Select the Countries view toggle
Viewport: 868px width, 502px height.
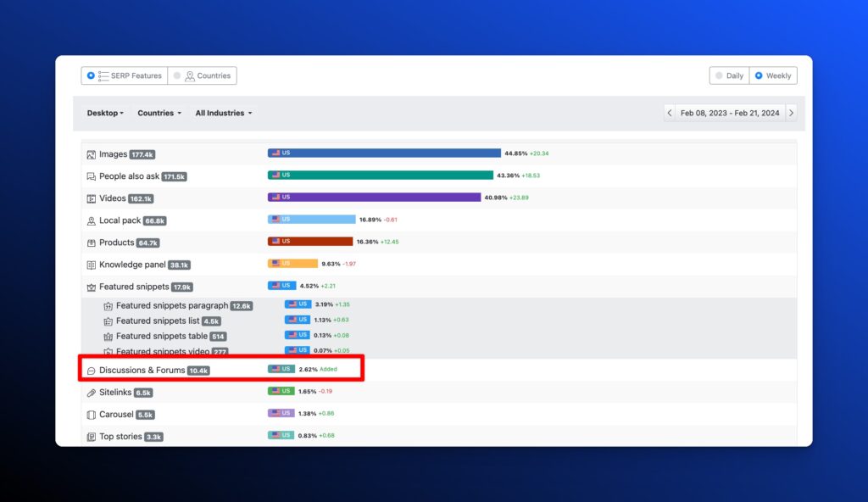pos(203,75)
